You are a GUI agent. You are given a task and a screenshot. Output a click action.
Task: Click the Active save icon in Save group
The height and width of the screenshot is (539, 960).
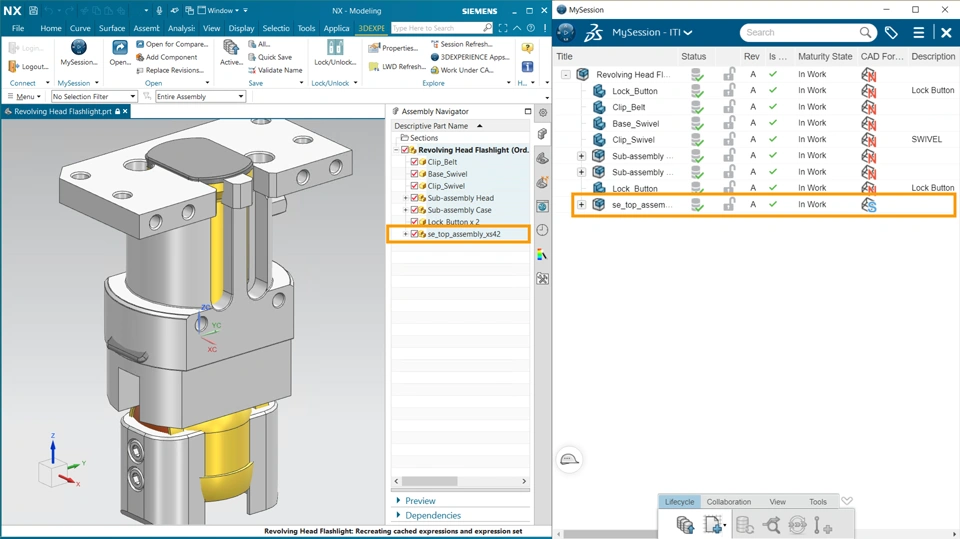coord(231,47)
